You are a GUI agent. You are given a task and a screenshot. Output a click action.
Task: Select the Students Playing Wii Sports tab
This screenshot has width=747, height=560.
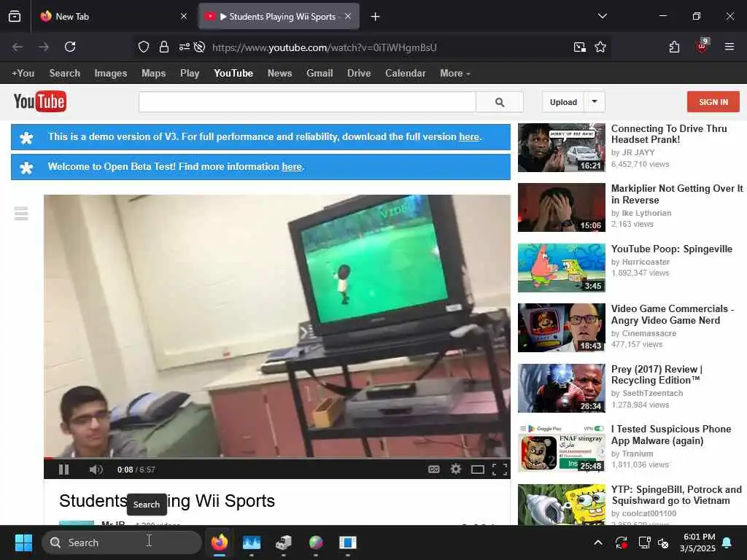[279, 17]
